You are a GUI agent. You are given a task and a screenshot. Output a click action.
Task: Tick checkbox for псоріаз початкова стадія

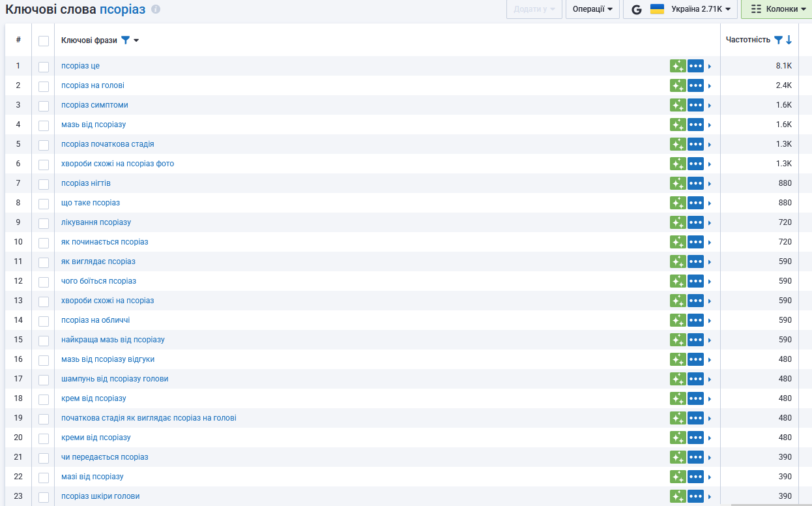(44, 145)
